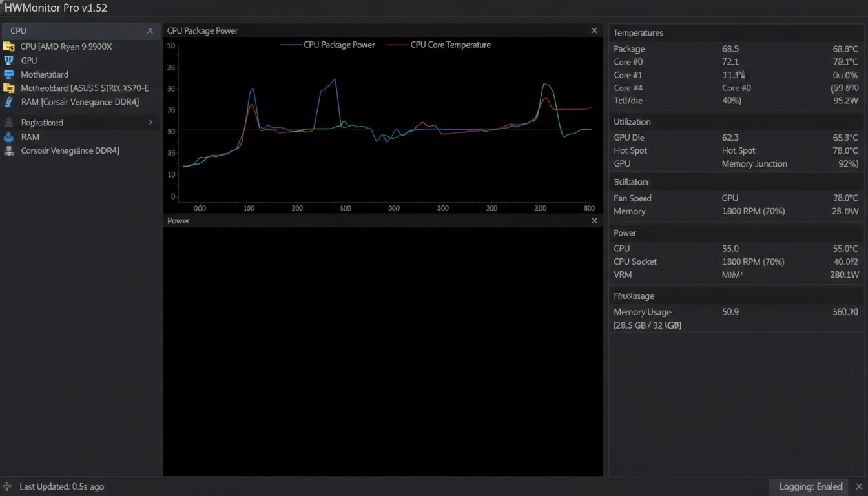868x496 pixels.
Task: Click the 72.1 value in the Core #0 row
Action: [x=730, y=61]
